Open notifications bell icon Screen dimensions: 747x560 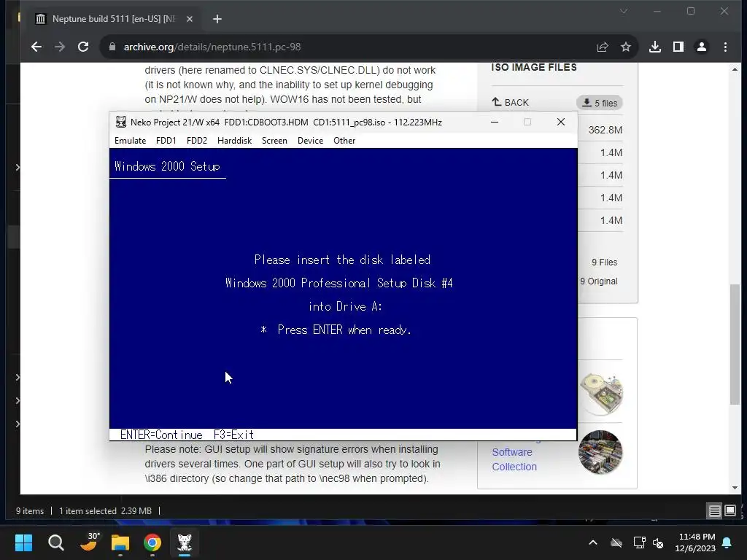(x=727, y=542)
